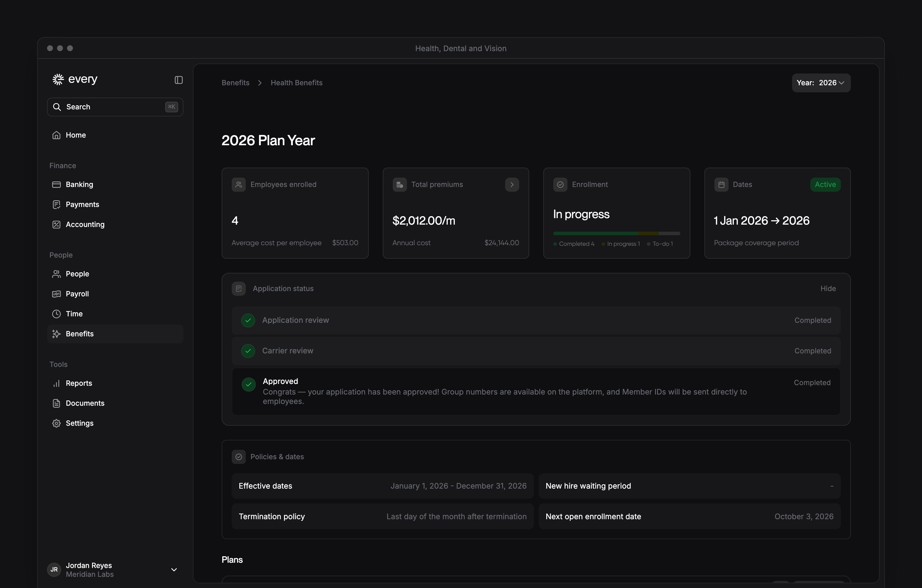The width and height of the screenshot is (922, 588).
Task: Click the Dates calendar icon
Action: tap(721, 185)
